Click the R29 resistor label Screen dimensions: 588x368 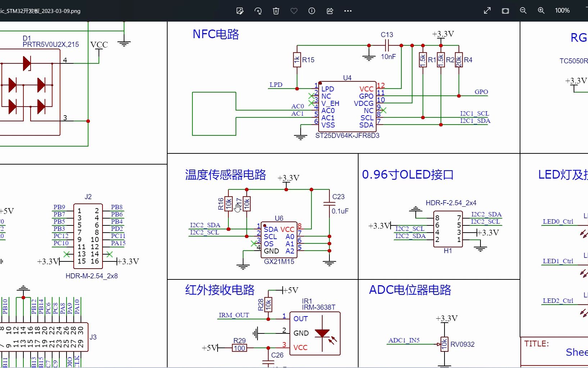pyautogui.click(x=240, y=341)
